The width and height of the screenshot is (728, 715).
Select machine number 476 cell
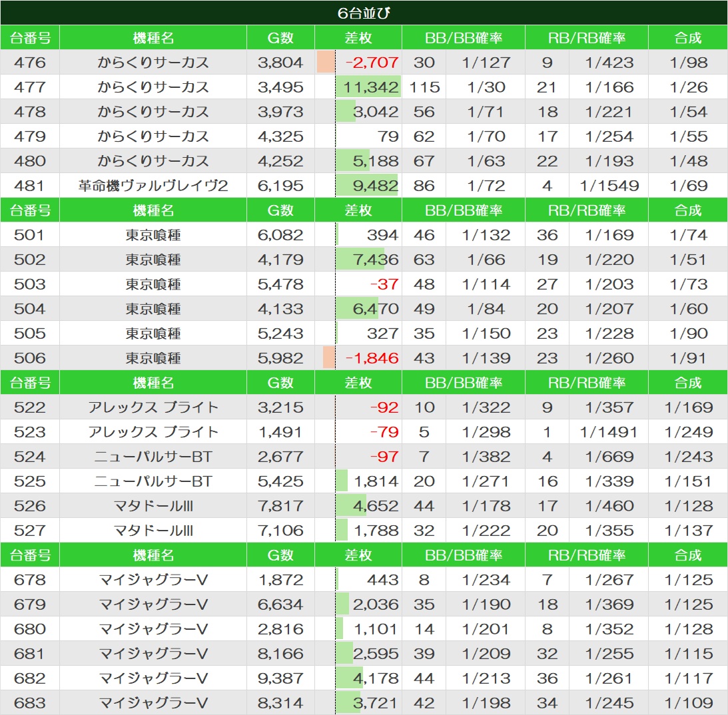coord(30,62)
